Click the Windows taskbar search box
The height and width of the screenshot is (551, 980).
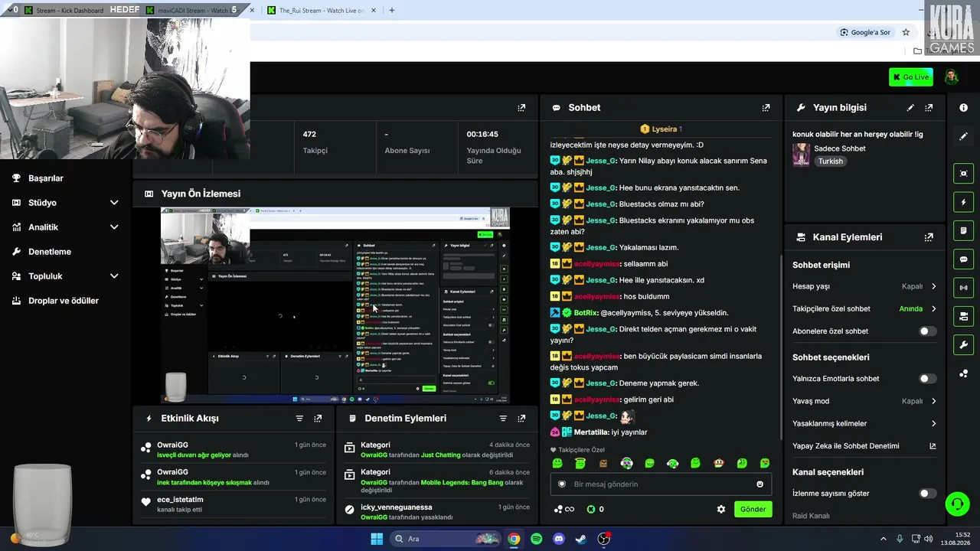tap(444, 539)
